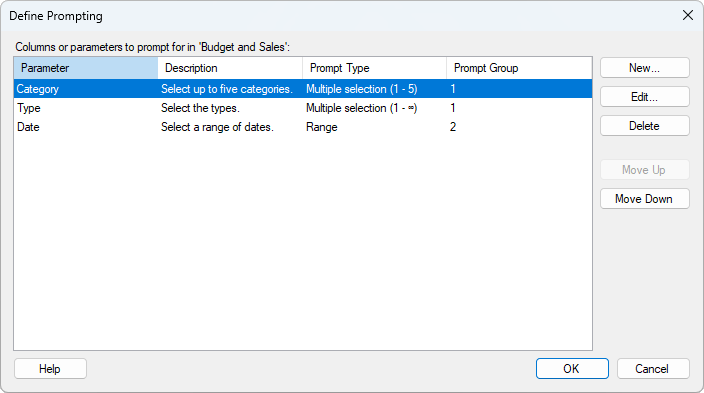The height and width of the screenshot is (393, 704).
Task: Sort by the Parameter column header
Action: point(86,68)
